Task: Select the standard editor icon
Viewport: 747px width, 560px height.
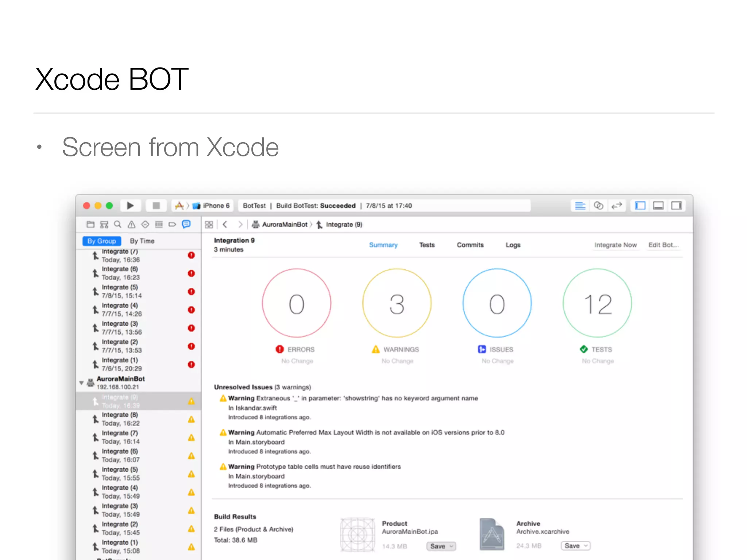Action: point(580,206)
